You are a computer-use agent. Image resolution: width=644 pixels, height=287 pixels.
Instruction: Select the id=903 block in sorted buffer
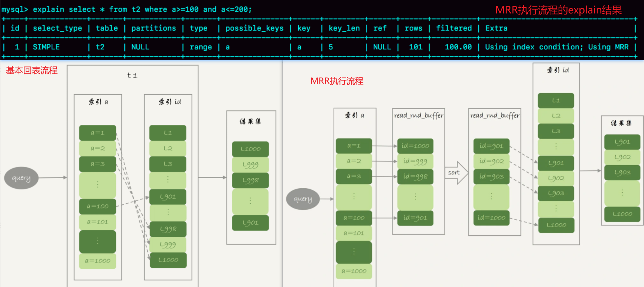tap(491, 177)
